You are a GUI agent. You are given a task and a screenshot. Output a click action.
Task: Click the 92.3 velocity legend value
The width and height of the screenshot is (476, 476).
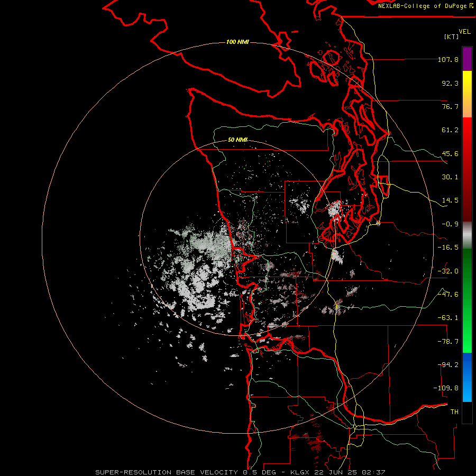tap(450, 83)
